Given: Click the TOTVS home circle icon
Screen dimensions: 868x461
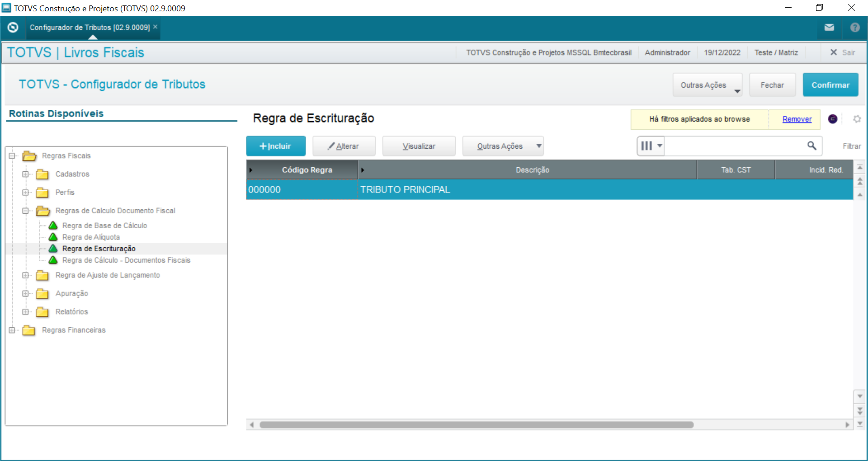Looking at the screenshot, I should [x=13, y=28].
